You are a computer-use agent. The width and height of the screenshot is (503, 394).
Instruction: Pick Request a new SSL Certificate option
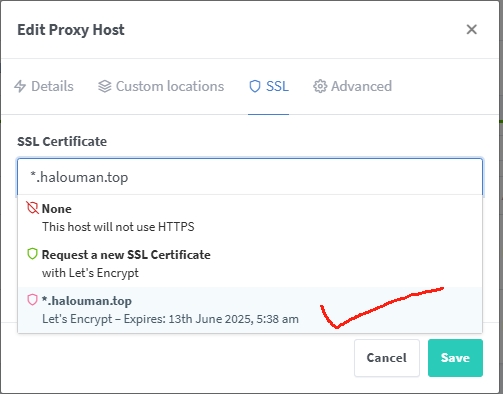point(250,264)
